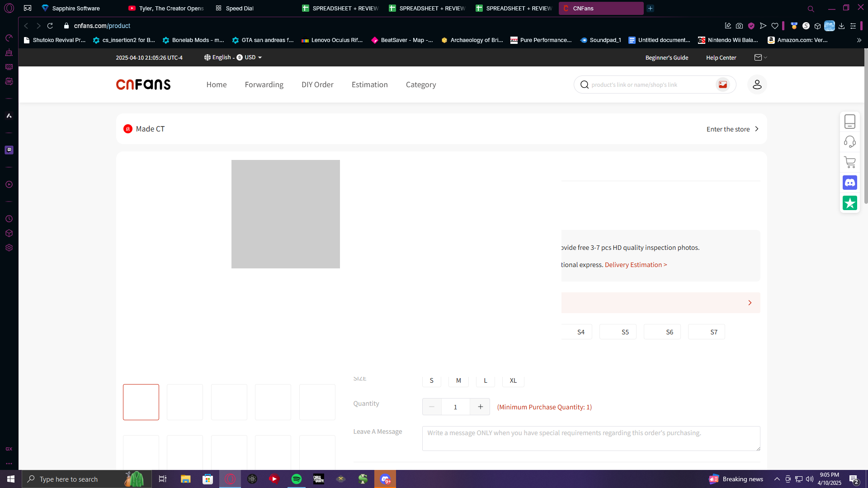Select size XL option

[513, 380]
